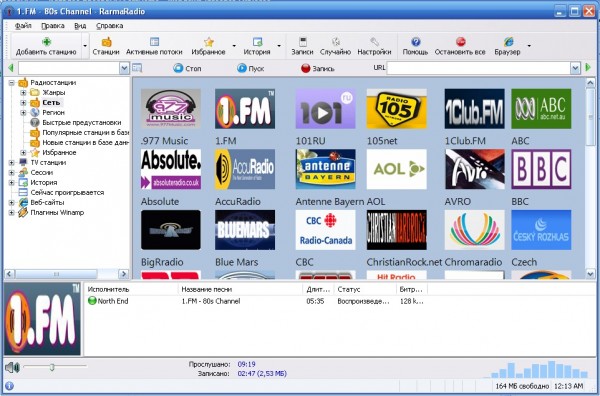Click the Стоп playback button
600x396 pixels.
pyautogui.click(x=187, y=68)
